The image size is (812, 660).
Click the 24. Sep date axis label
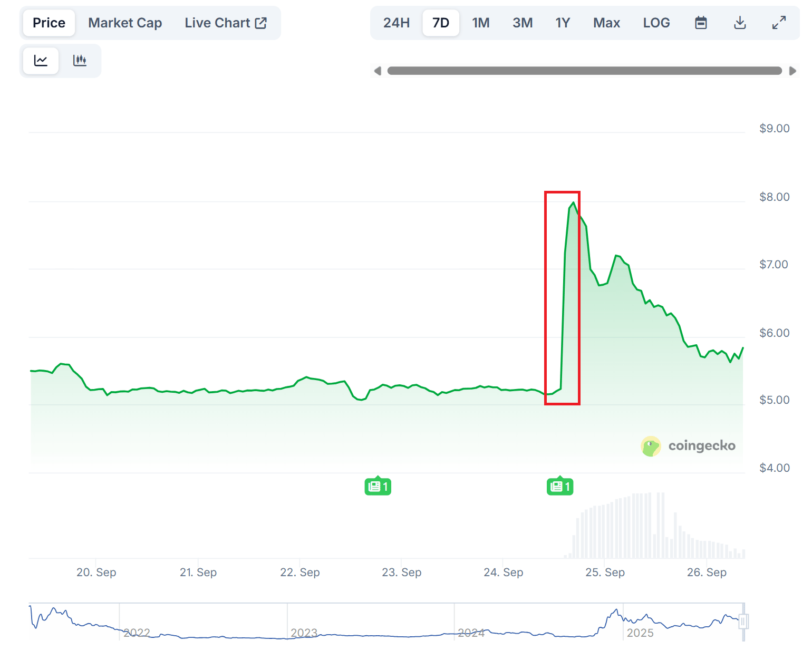(504, 572)
